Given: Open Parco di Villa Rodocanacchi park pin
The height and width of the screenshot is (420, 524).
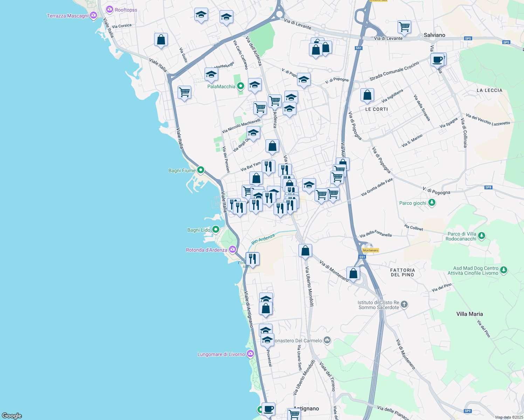Looking at the screenshot, I should click(482, 236).
